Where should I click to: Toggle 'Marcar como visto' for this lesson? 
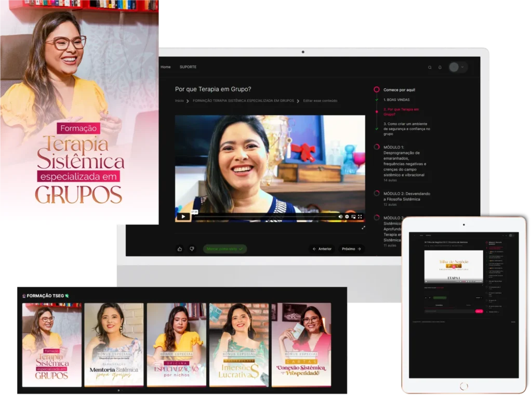pyautogui.click(x=224, y=249)
